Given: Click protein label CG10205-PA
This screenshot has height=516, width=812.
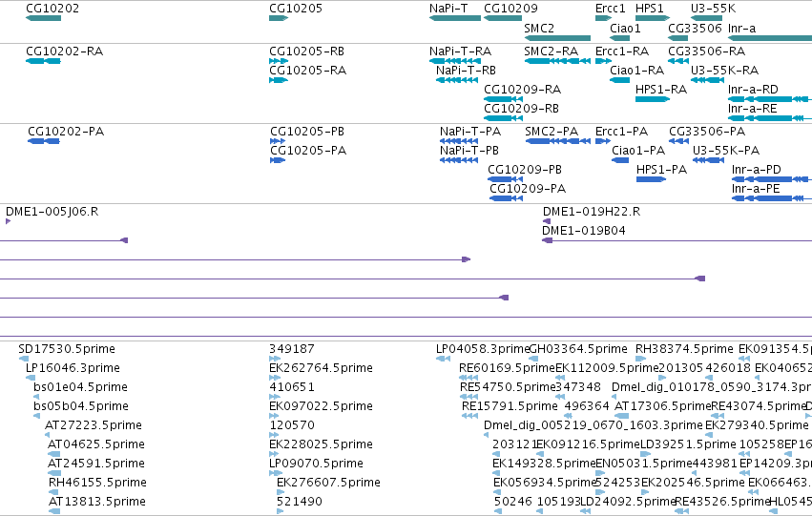Looking at the screenshot, I should pyautogui.click(x=308, y=151).
